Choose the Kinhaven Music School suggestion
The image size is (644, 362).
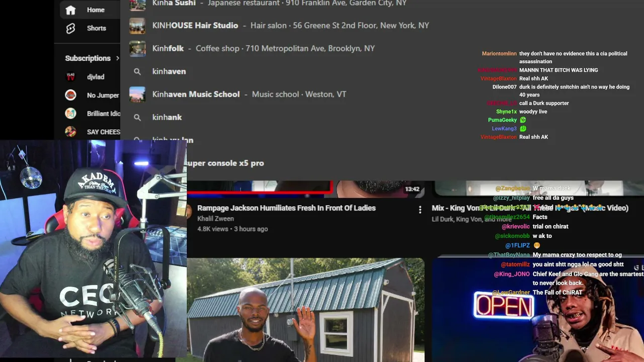(x=249, y=95)
